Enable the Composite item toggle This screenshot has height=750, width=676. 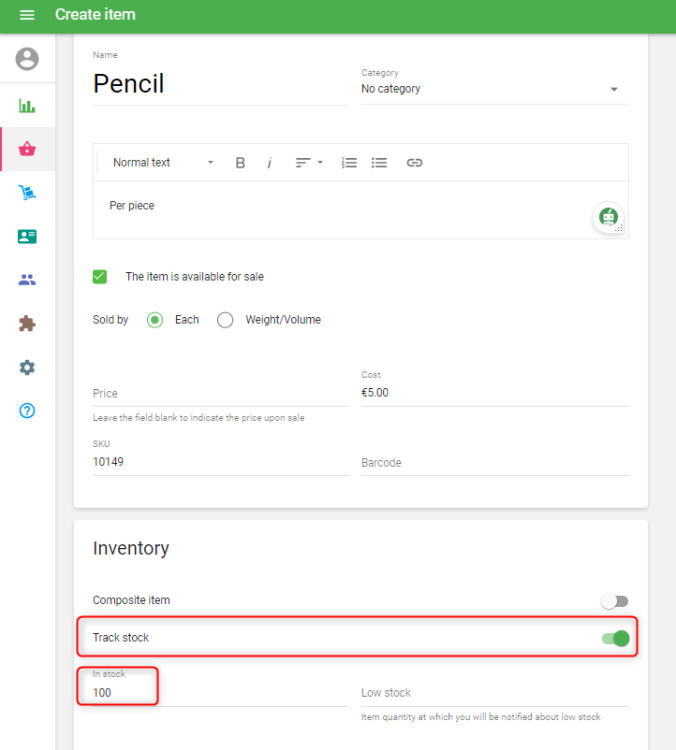(x=615, y=601)
